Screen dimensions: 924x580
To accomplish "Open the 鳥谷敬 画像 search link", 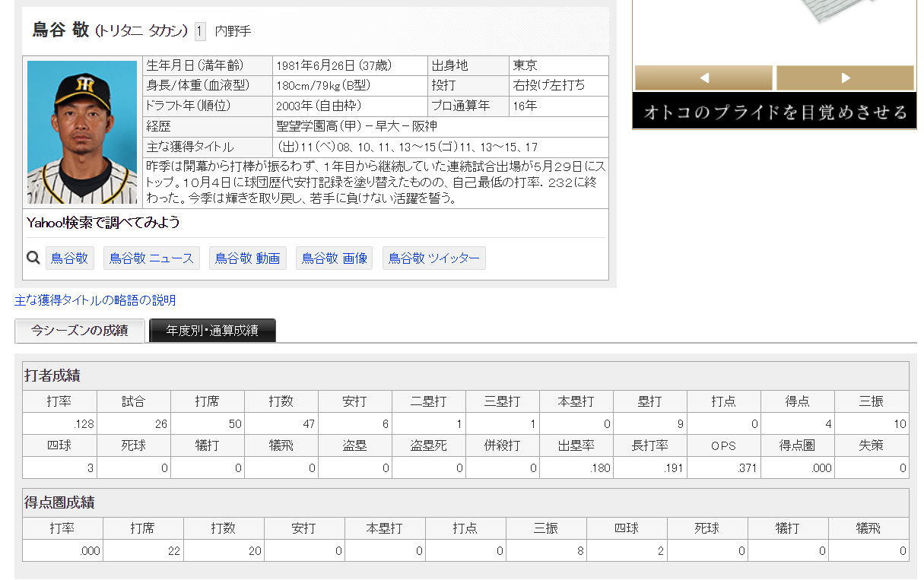I will tap(335, 258).
